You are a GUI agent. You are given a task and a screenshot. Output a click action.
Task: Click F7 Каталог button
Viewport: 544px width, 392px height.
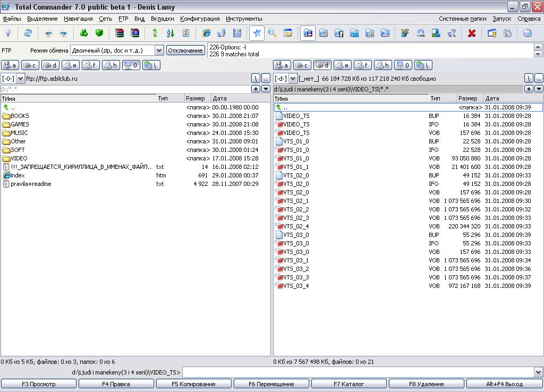click(349, 384)
